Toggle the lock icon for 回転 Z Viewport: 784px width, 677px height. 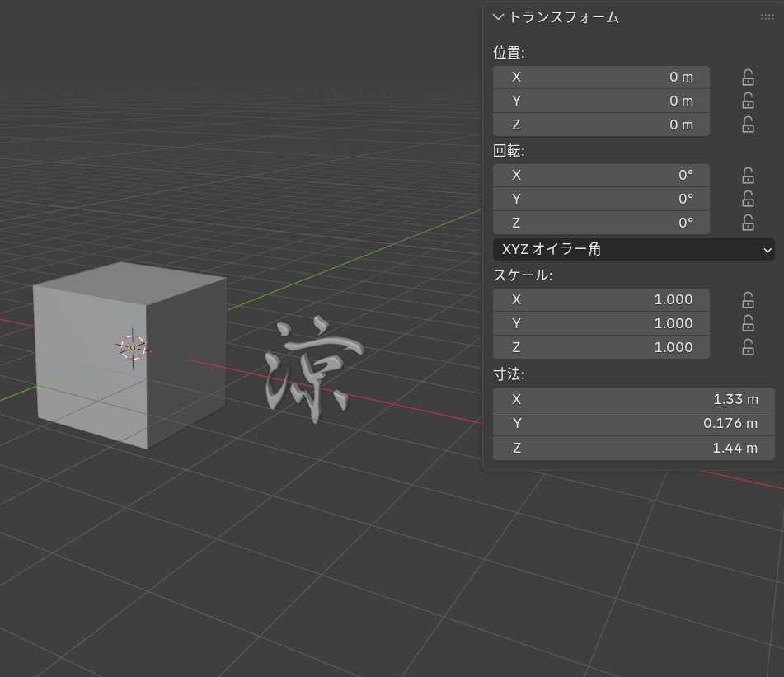(748, 223)
